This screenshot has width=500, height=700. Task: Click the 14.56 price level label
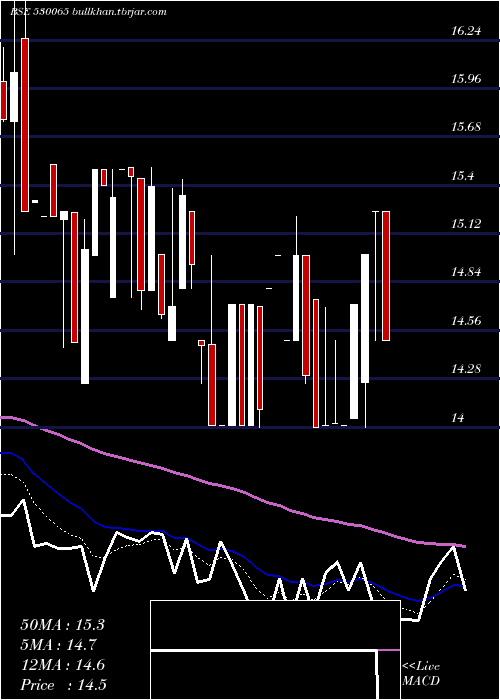coord(466,321)
